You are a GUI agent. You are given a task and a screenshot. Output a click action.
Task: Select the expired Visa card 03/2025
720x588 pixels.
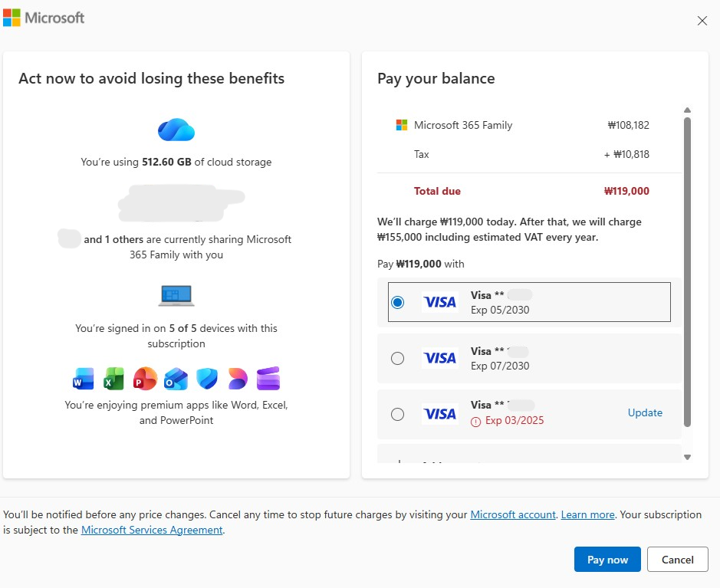click(x=398, y=414)
